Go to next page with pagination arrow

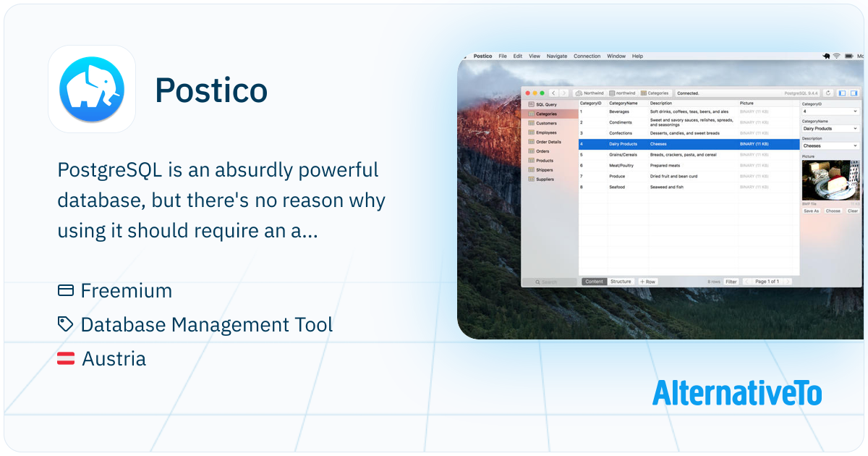787,282
